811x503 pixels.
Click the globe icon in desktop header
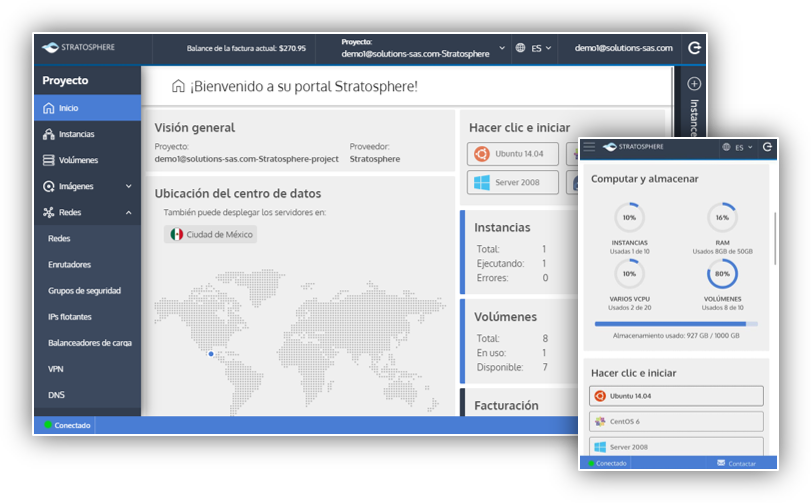(x=520, y=48)
